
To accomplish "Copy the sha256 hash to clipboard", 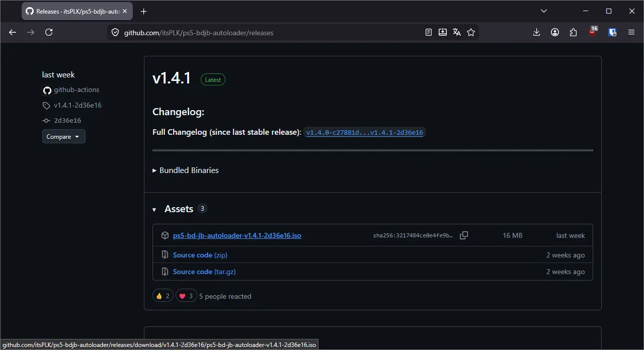I will (x=464, y=235).
